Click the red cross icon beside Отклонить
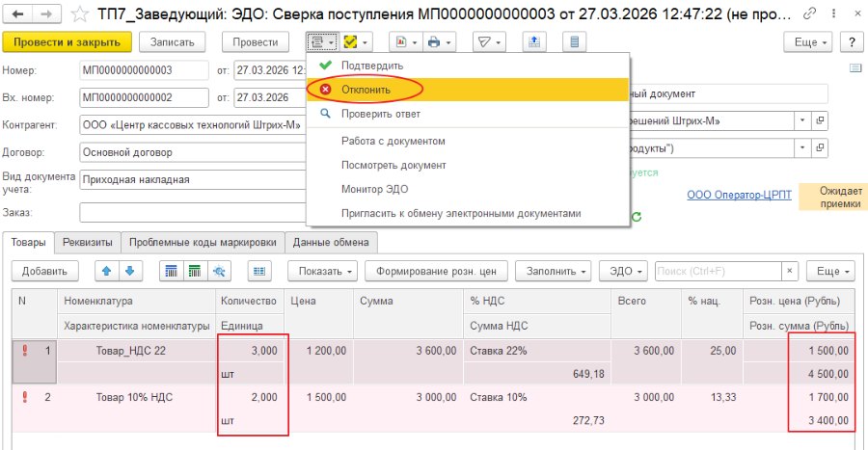 coord(326,90)
